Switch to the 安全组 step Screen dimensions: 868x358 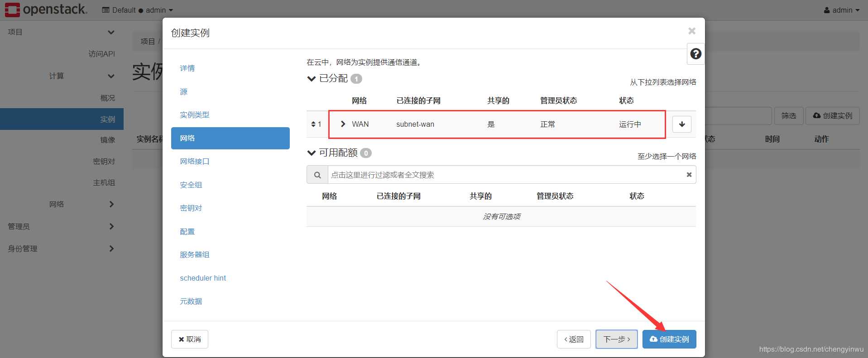point(191,185)
